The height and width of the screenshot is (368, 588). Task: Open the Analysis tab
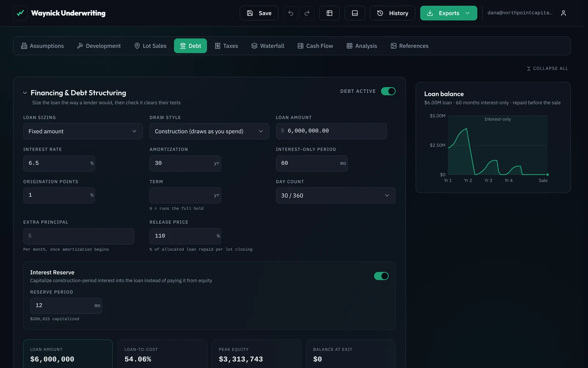pyautogui.click(x=362, y=46)
